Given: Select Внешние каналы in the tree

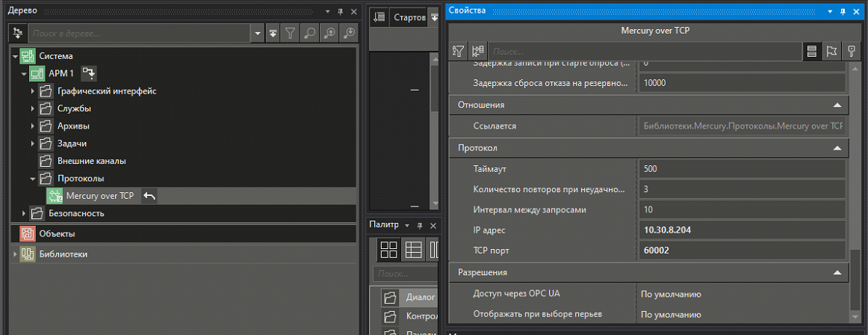Looking at the screenshot, I should (x=92, y=161).
